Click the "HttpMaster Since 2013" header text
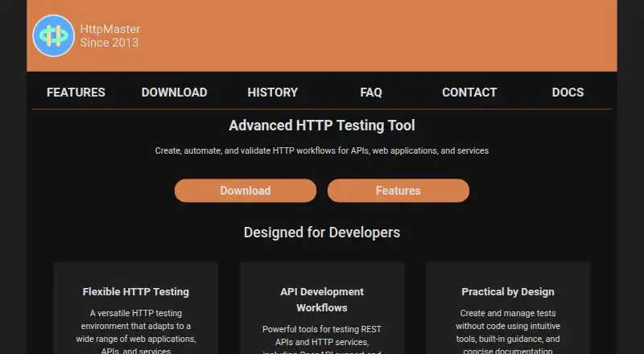Image resolution: width=644 pixels, height=354 pixels. pos(110,35)
